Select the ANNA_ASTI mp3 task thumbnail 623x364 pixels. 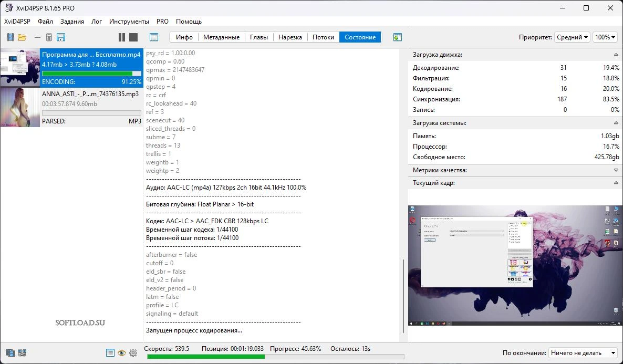(20, 107)
